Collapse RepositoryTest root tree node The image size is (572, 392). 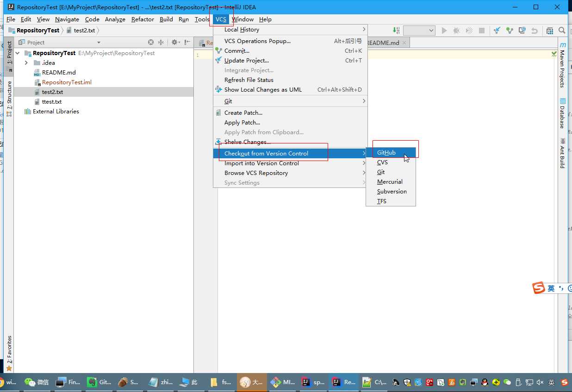[18, 53]
